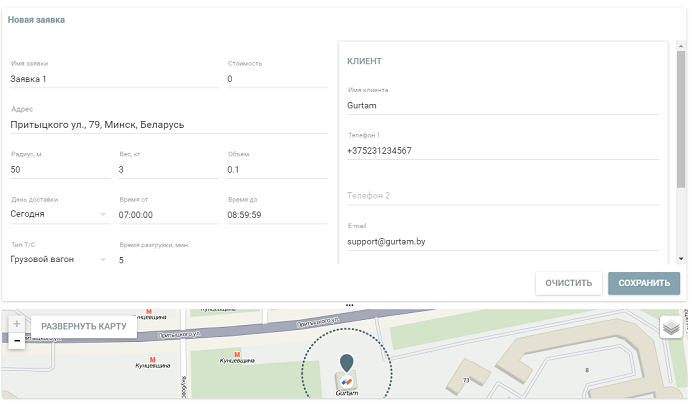
Task: Zoom in the map with plus button
Action: pos(17,325)
